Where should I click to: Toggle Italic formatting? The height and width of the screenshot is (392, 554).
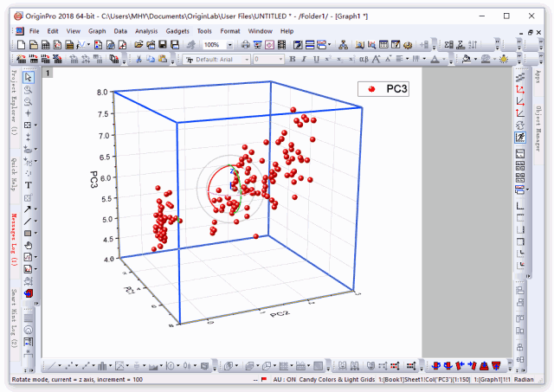[304, 59]
